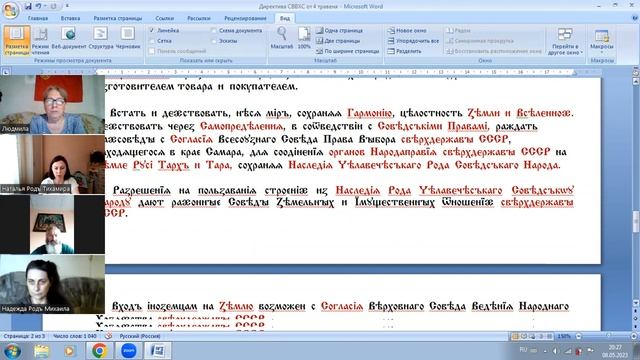Fit По ширине страницы
Viewport: 640px width, 360px height.
(348, 51)
